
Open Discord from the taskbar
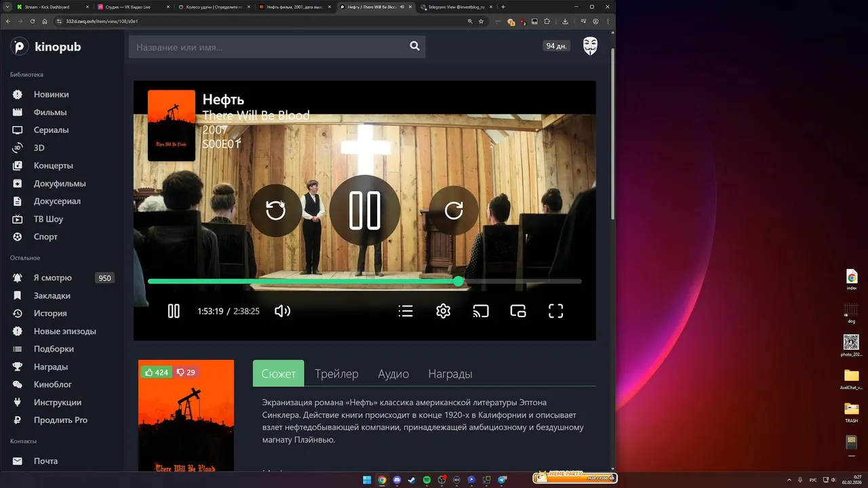(x=397, y=480)
